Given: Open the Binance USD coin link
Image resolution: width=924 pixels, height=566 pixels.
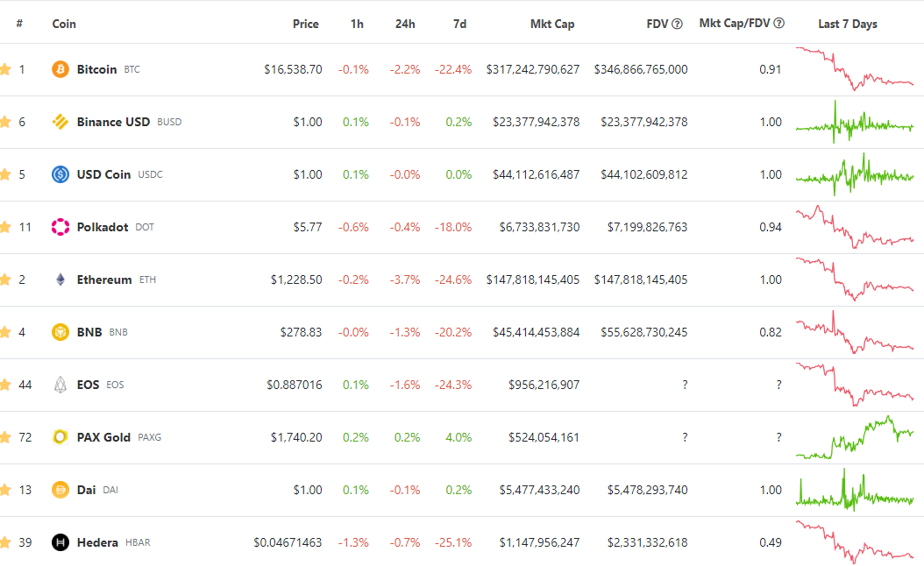Looking at the screenshot, I should click(113, 122).
